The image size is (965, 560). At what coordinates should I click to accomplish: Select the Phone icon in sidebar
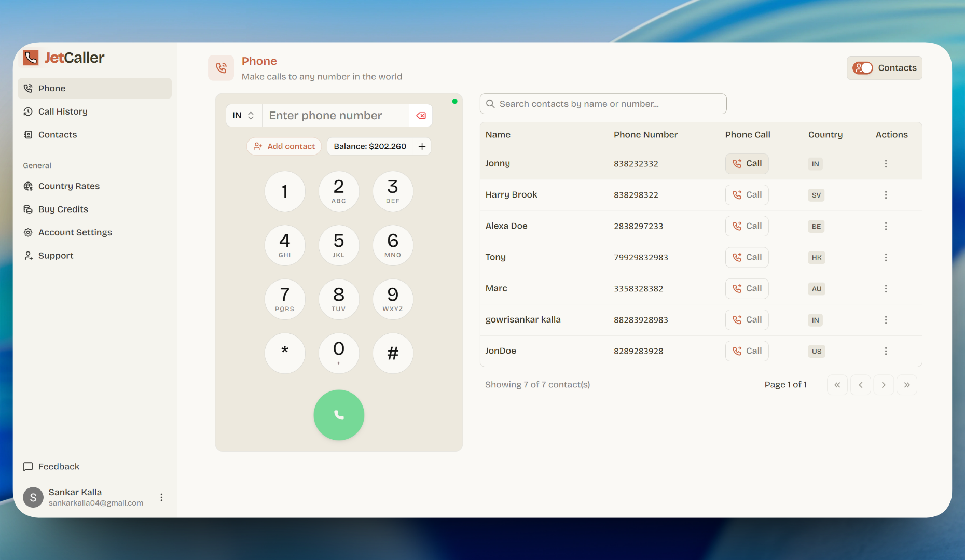29,88
